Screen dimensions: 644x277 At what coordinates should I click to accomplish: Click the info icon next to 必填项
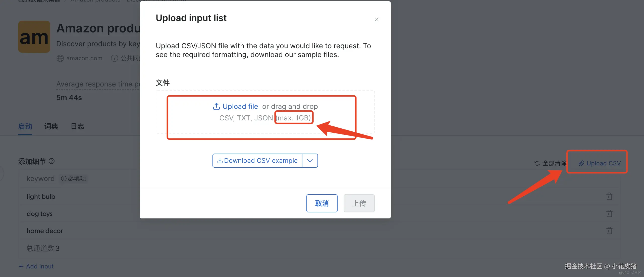coord(64,178)
